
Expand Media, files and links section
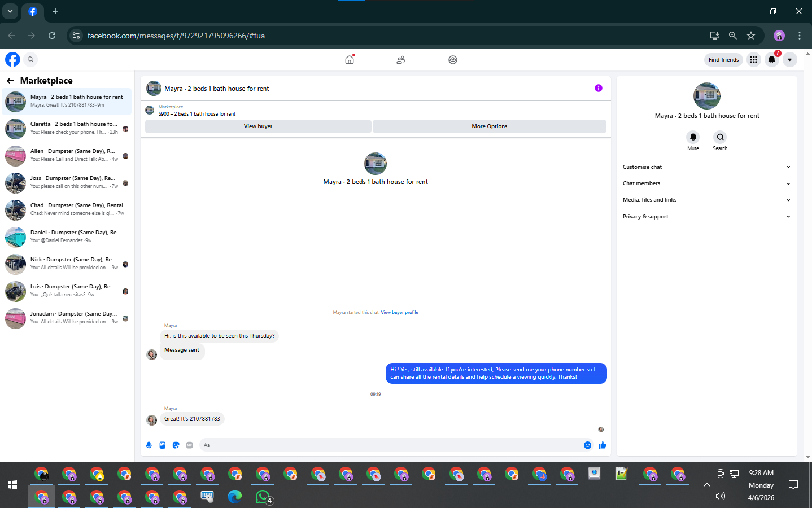click(x=706, y=200)
